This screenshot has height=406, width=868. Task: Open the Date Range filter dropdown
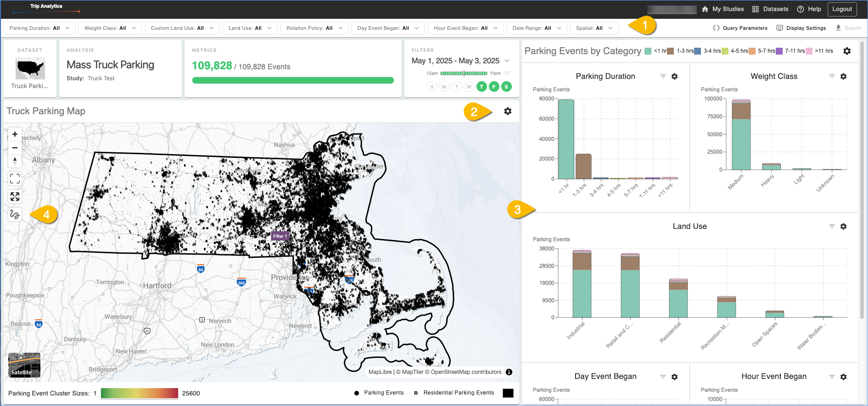(x=537, y=28)
